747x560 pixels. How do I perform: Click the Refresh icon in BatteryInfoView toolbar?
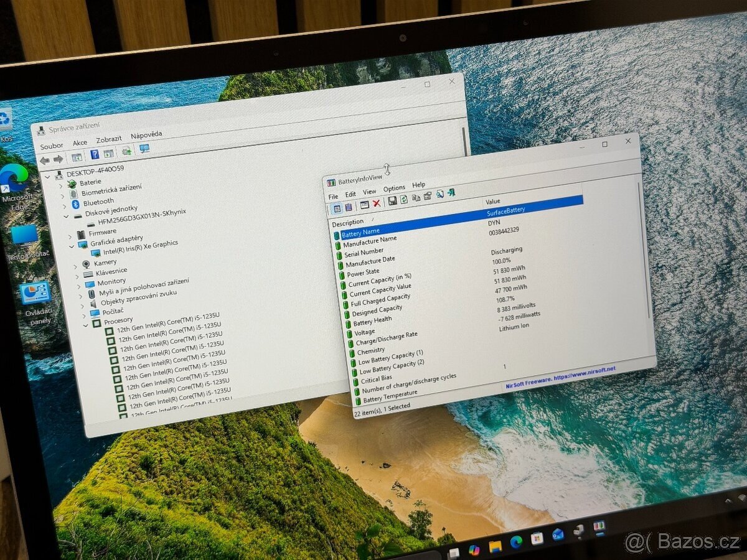coord(404,199)
